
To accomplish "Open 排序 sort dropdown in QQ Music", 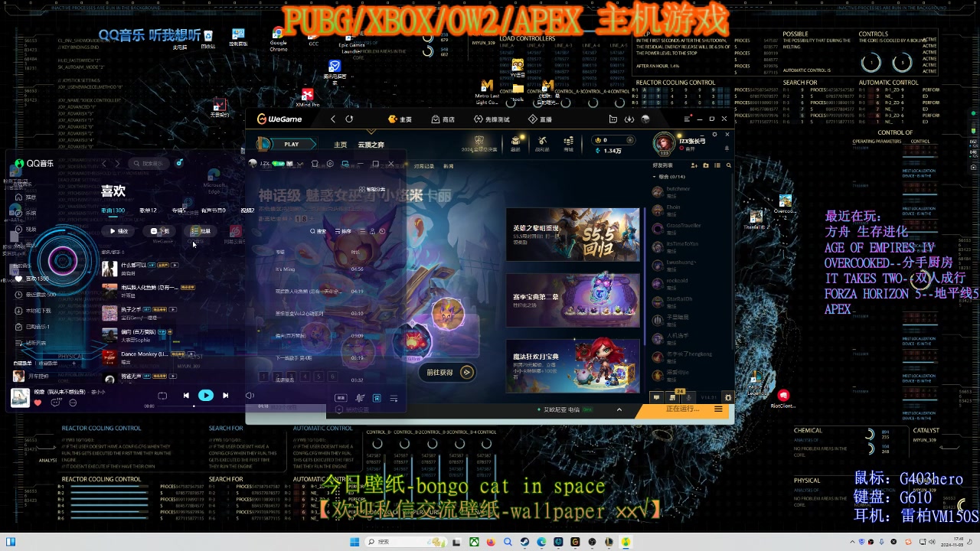I will click(343, 231).
